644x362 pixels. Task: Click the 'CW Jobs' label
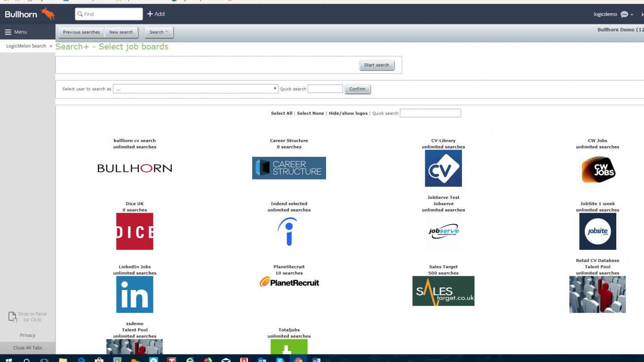597,141
